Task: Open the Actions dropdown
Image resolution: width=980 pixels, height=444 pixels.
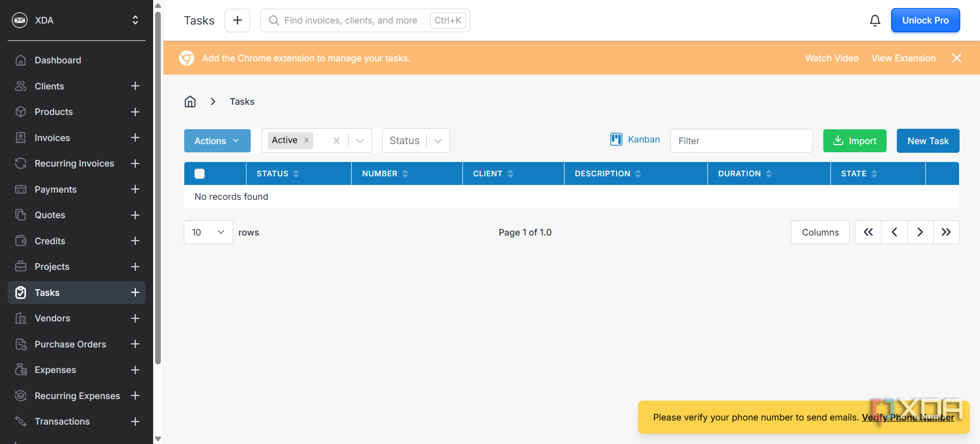Action: click(x=217, y=141)
